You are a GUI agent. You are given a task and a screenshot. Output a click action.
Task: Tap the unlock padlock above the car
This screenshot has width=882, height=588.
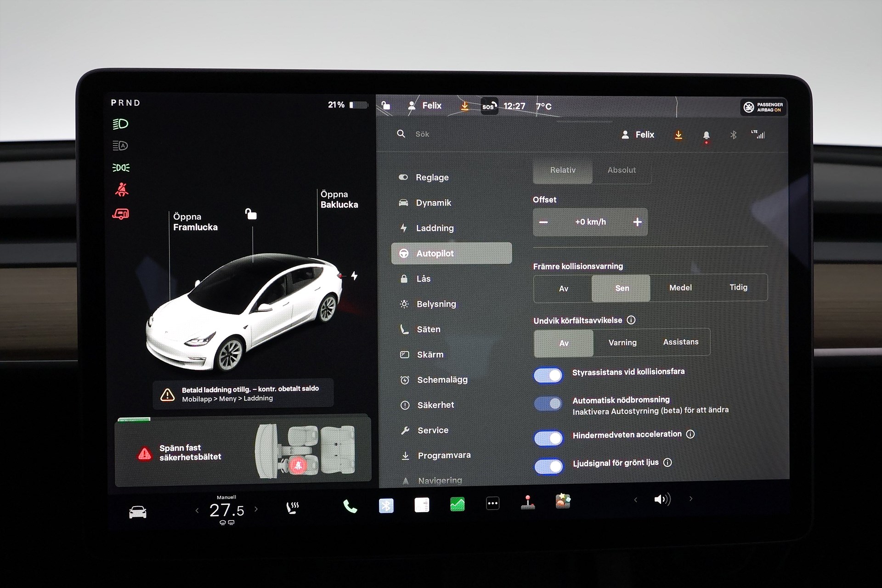[251, 214]
